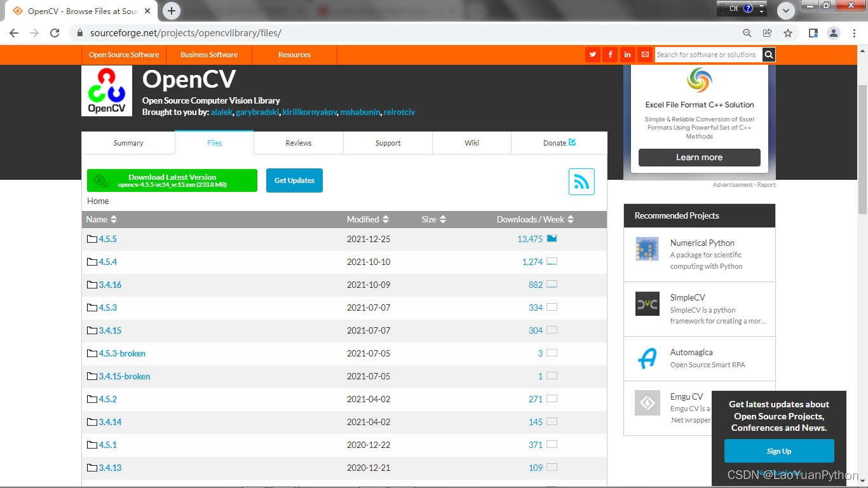Open the browser zoom magnifier icon
This screenshot has width=868, height=488.
(747, 33)
